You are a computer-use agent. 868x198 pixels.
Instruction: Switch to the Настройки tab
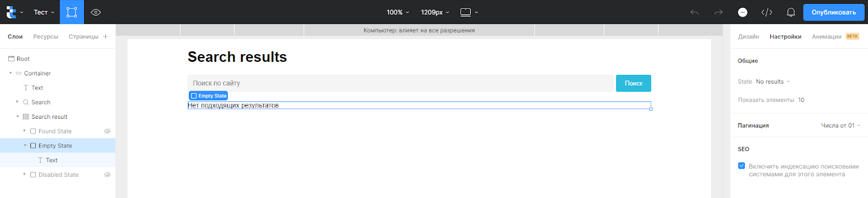(x=786, y=37)
